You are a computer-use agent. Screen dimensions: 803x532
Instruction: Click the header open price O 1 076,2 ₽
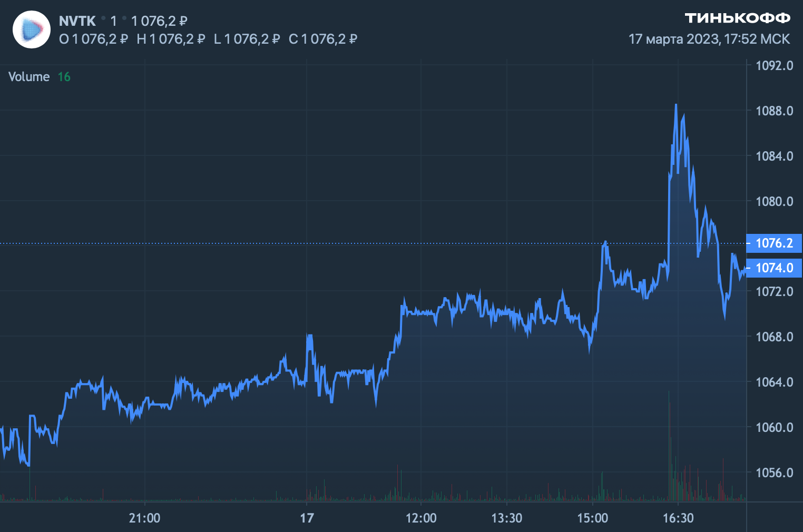click(x=94, y=39)
